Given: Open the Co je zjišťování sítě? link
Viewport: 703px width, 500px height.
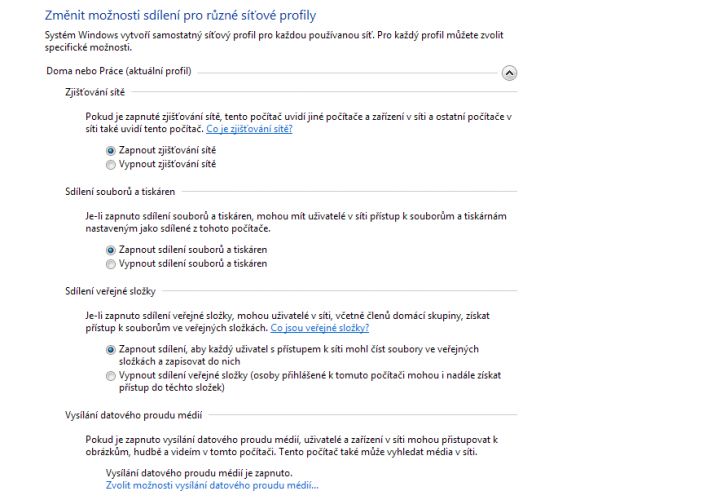Looking at the screenshot, I should 249,129.
